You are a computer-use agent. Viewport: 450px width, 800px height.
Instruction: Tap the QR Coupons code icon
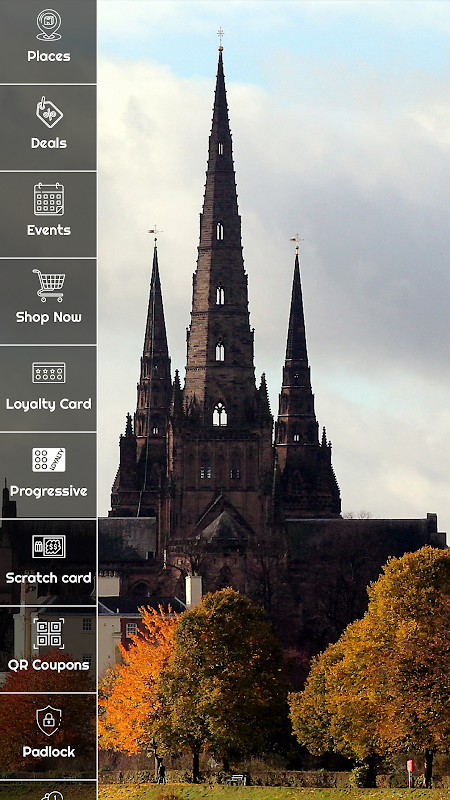click(48, 634)
